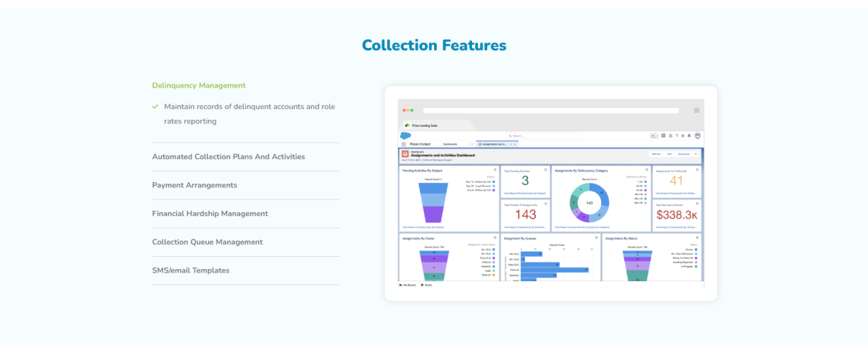Open the help question mark icon

[676, 135]
